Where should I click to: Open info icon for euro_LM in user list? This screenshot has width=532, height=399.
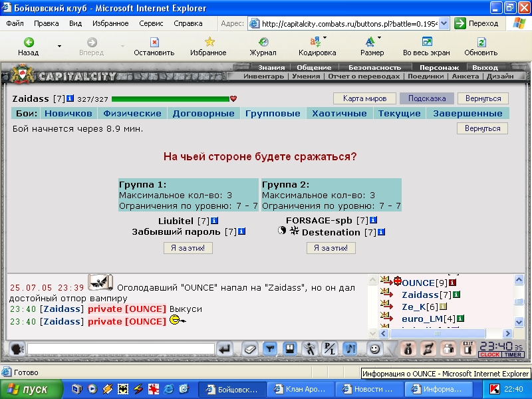pos(460,319)
